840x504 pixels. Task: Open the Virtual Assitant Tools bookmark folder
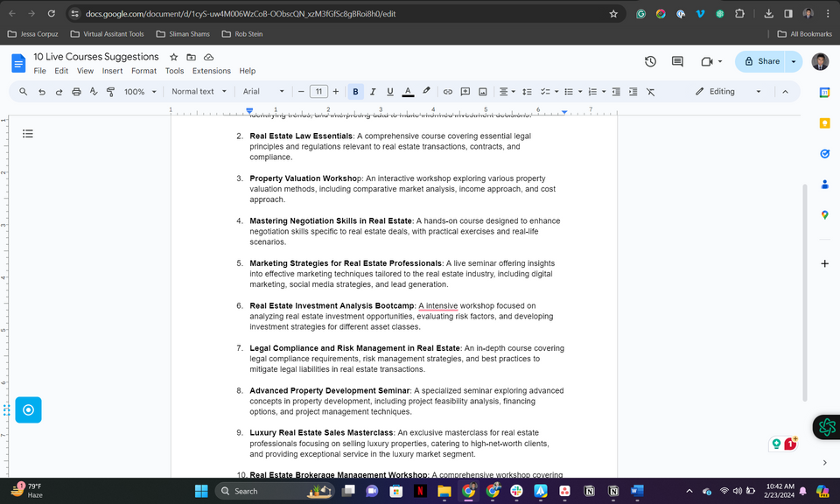(107, 34)
